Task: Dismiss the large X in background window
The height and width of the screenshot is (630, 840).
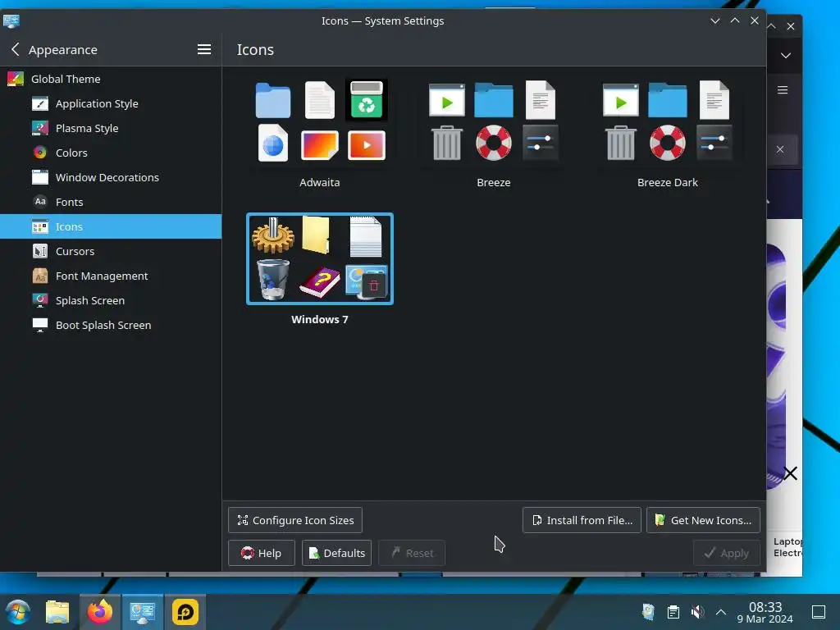Action: point(790,473)
